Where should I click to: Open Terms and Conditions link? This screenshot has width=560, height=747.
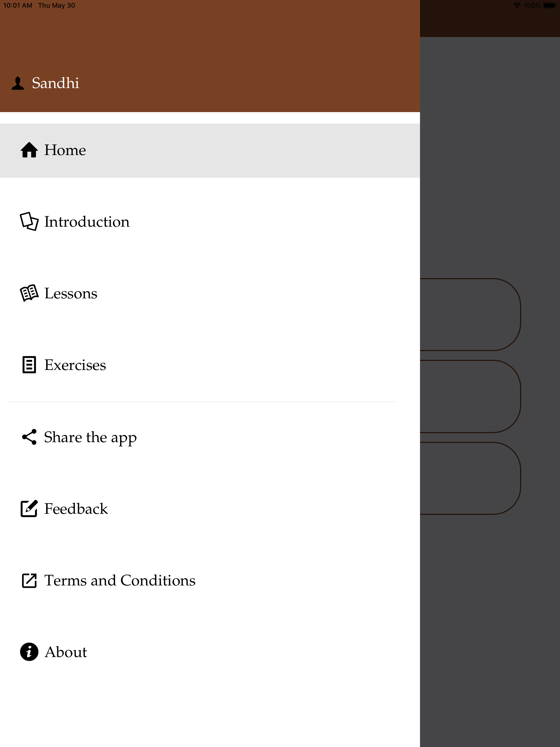pos(210,580)
